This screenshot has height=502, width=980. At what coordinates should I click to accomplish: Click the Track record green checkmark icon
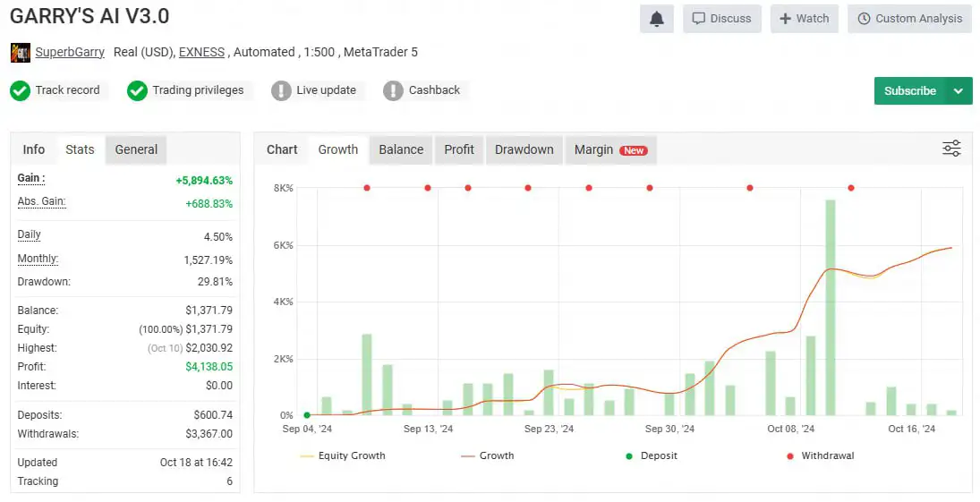coord(21,90)
